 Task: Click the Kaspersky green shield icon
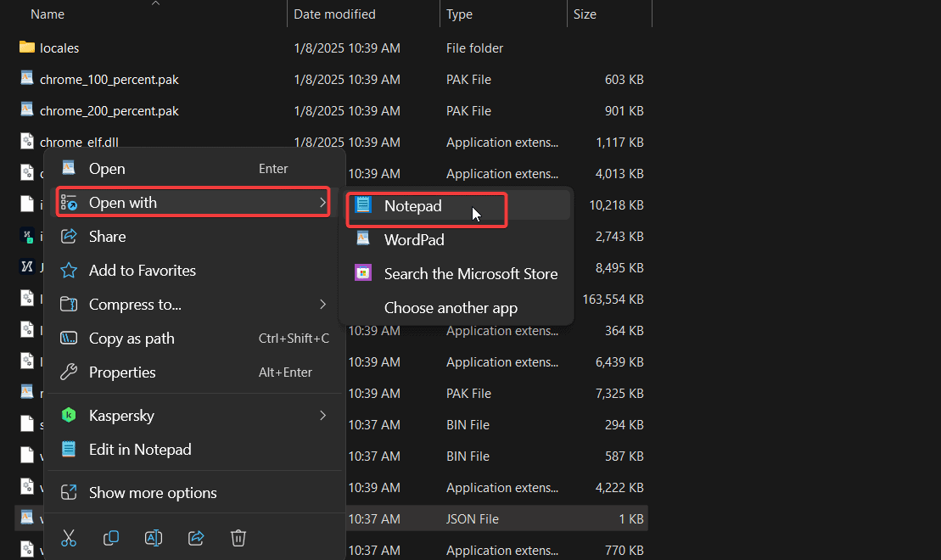(x=69, y=415)
